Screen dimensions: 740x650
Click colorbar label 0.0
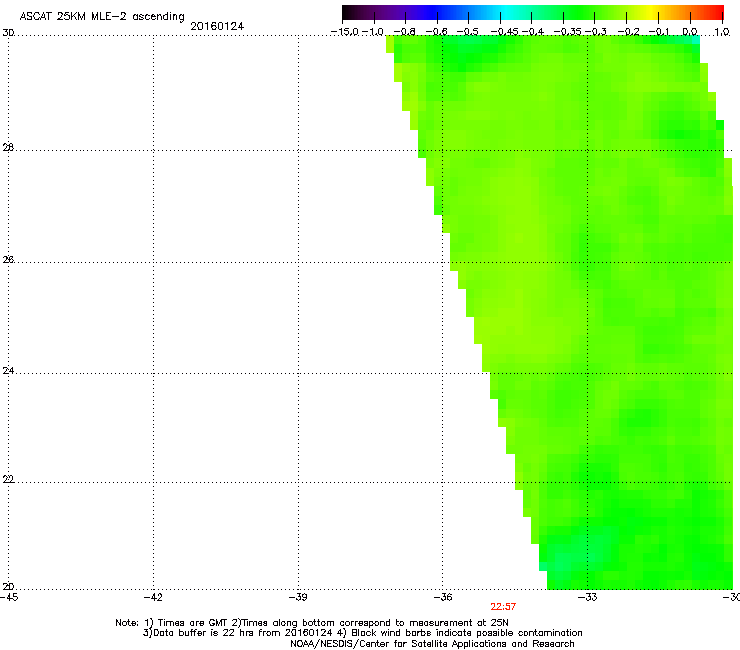690,32
